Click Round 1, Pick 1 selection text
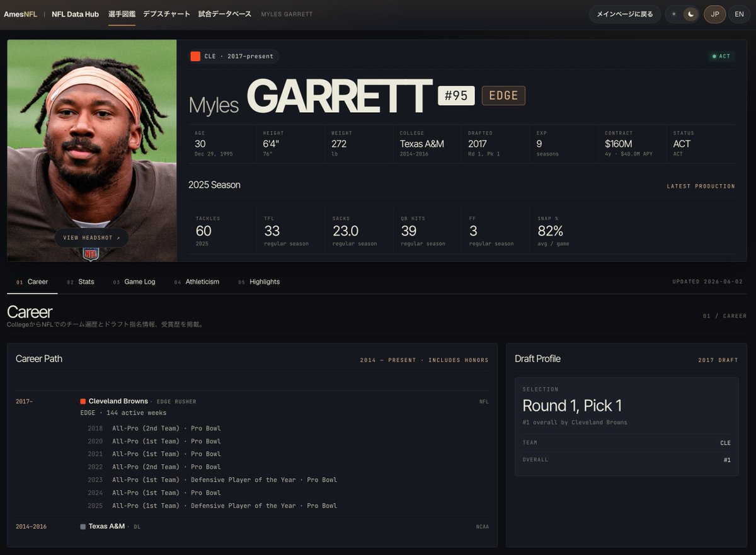 click(x=572, y=406)
